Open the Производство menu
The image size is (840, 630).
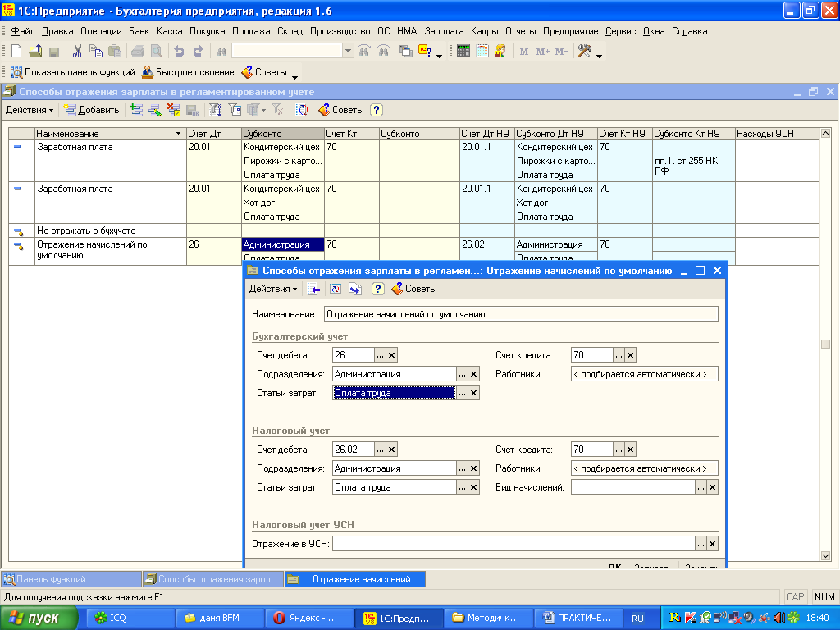(x=340, y=31)
